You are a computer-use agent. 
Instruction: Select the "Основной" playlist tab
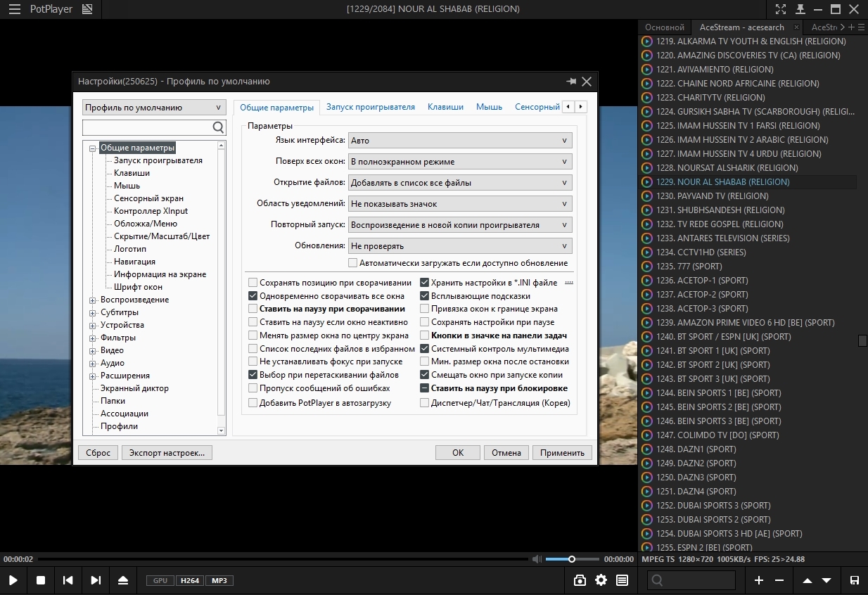(664, 27)
